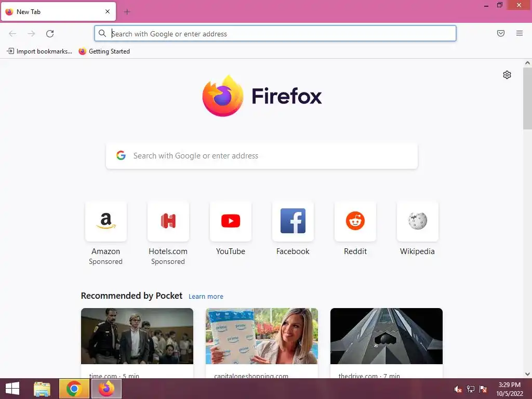This screenshot has width=532, height=399.
Task: Click the search magnifier in address bar
Action: click(102, 33)
